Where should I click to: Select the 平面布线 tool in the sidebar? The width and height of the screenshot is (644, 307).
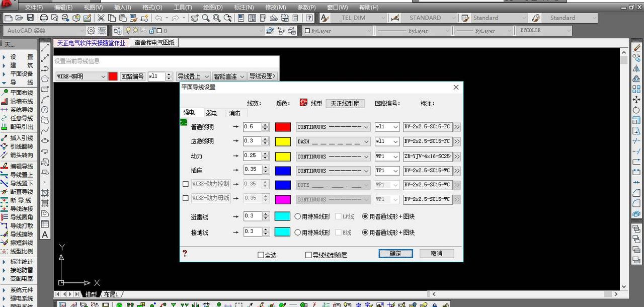click(21, 93)
